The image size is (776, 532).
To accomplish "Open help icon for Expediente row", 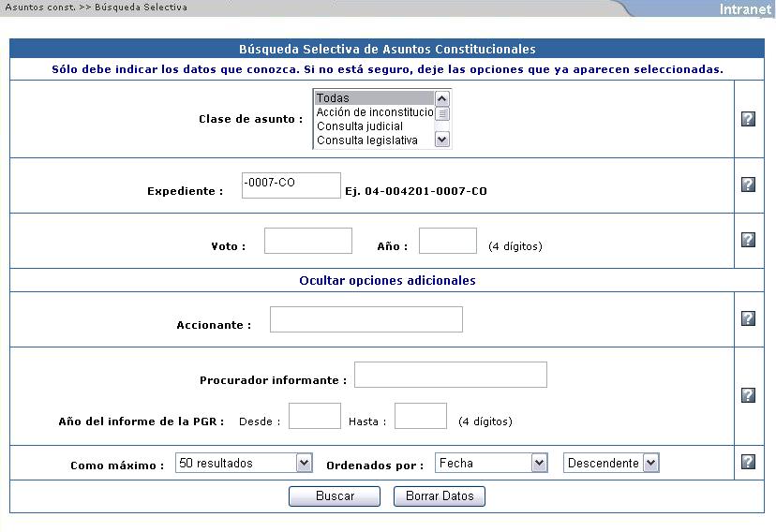I will click(748, 185).
